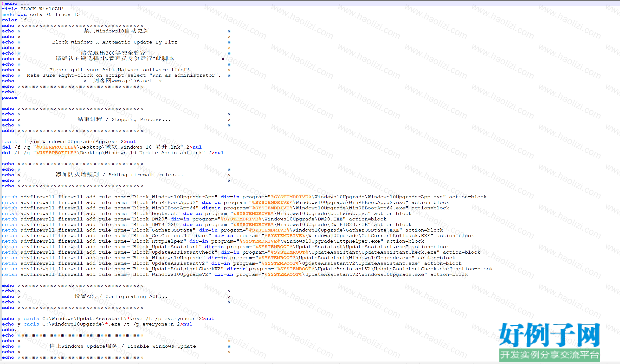Click the 'taskkill /im Windows10UpgraderApp.exe' line
Image resolution: width=620 pixels, height=364 pixels.
click(69, 142)
